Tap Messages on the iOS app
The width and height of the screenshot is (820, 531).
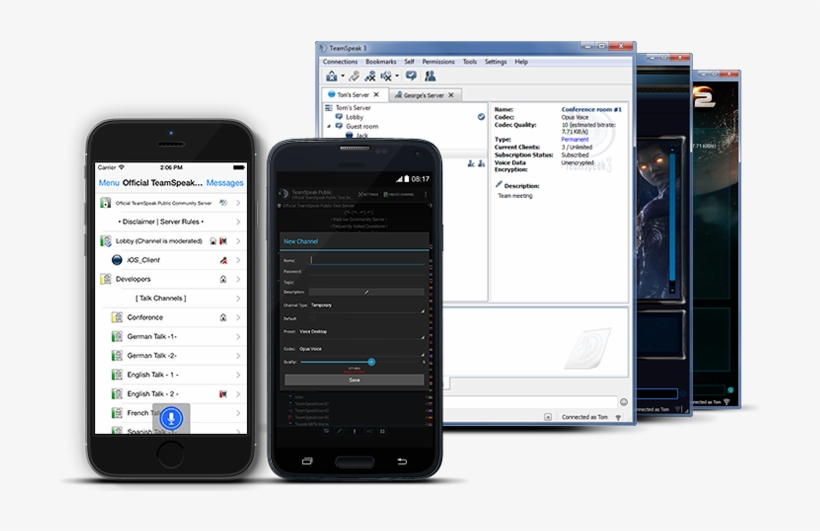click(x=225, y=183)
